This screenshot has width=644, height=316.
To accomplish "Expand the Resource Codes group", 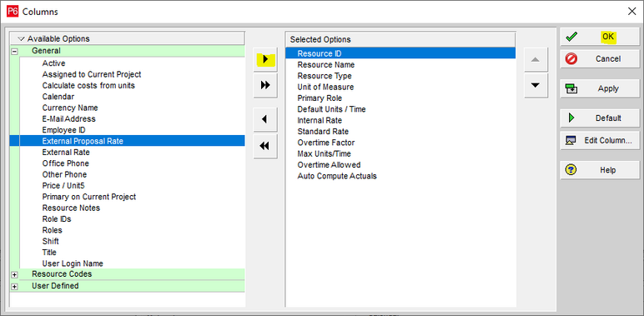I will pos(14,275).
